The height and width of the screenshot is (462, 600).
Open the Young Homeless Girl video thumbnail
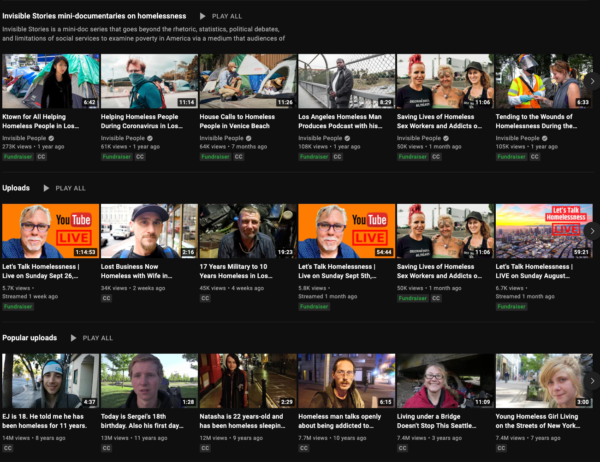[543, 381]
